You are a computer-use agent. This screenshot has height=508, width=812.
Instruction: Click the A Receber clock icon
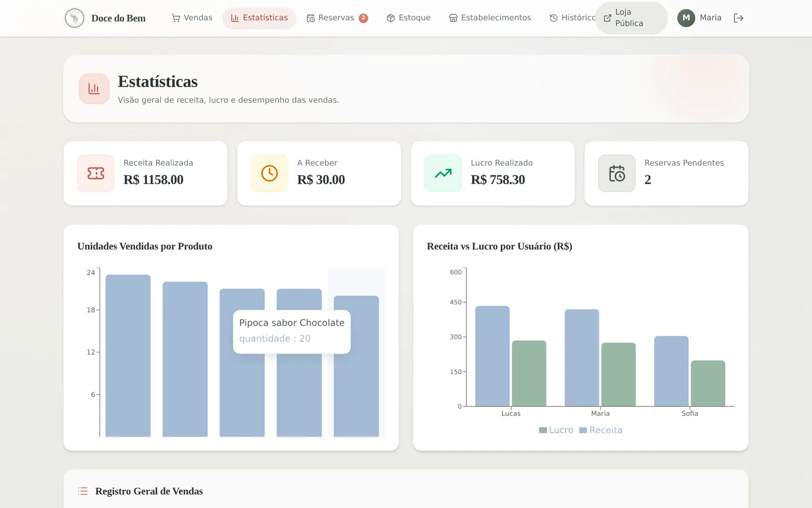269,173
